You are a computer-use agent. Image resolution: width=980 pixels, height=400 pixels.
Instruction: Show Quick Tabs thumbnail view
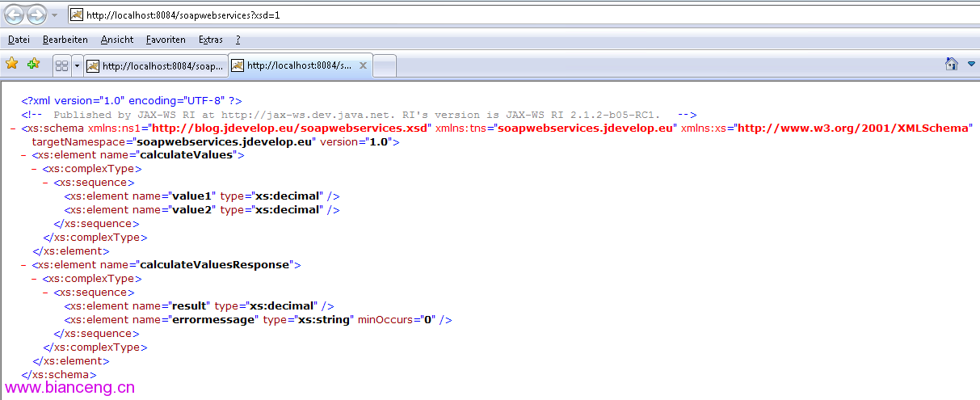(61, 65)
